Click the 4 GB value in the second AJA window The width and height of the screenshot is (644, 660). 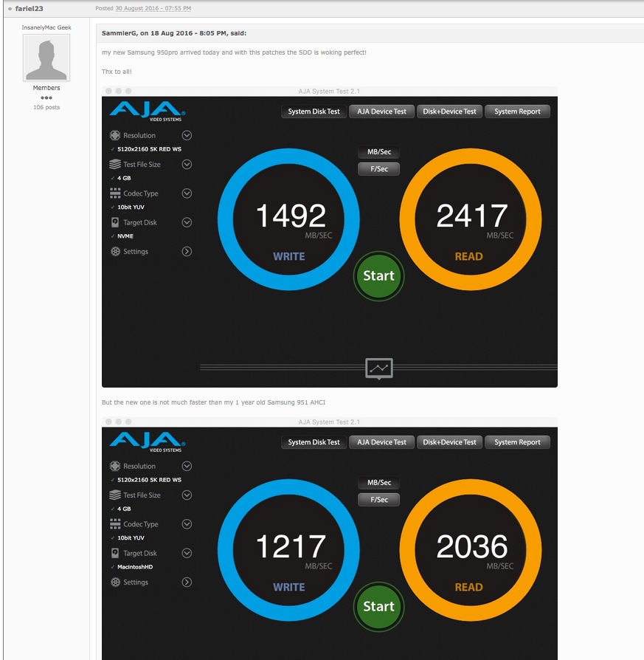(x=124, y=509)
